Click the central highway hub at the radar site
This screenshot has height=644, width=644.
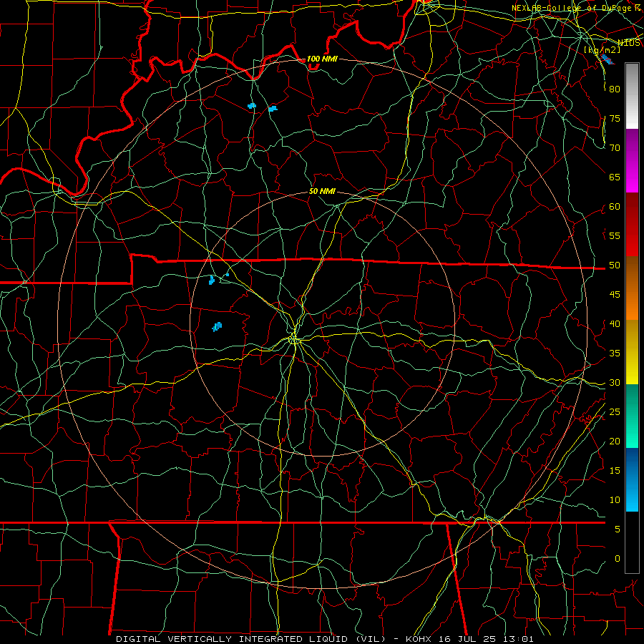pyautogui.click(x=294, y=339)
